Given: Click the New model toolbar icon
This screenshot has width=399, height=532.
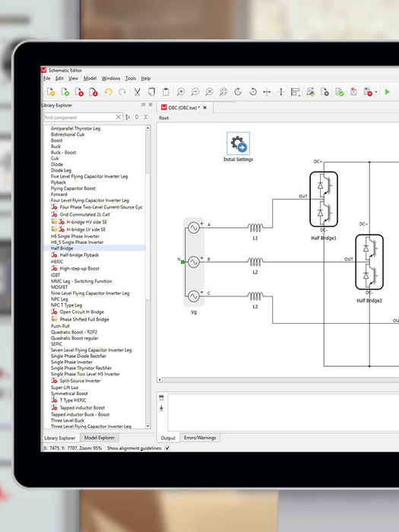Looking at the screenshot, I should pos(51,92).
